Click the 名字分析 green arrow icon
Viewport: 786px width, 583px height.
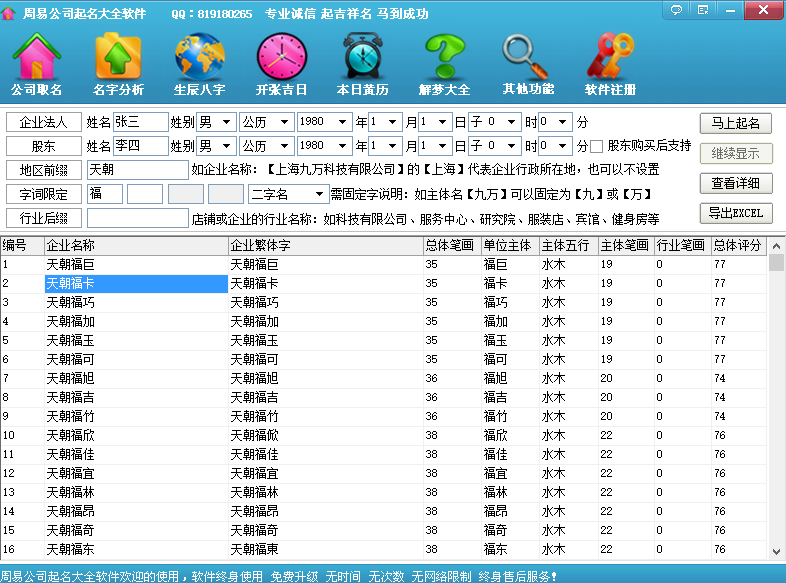[118, 58]
